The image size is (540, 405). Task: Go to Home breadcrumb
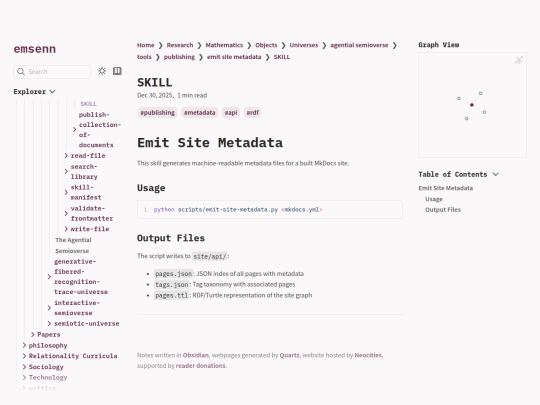click(x=146, y=45)
